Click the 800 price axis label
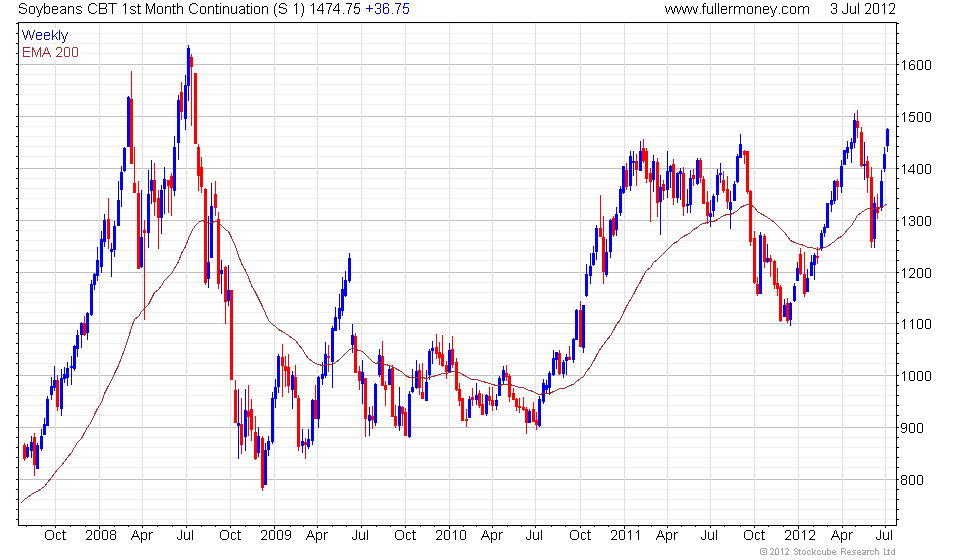The width and height of the screenshot is (980, 560). (912, 480)
